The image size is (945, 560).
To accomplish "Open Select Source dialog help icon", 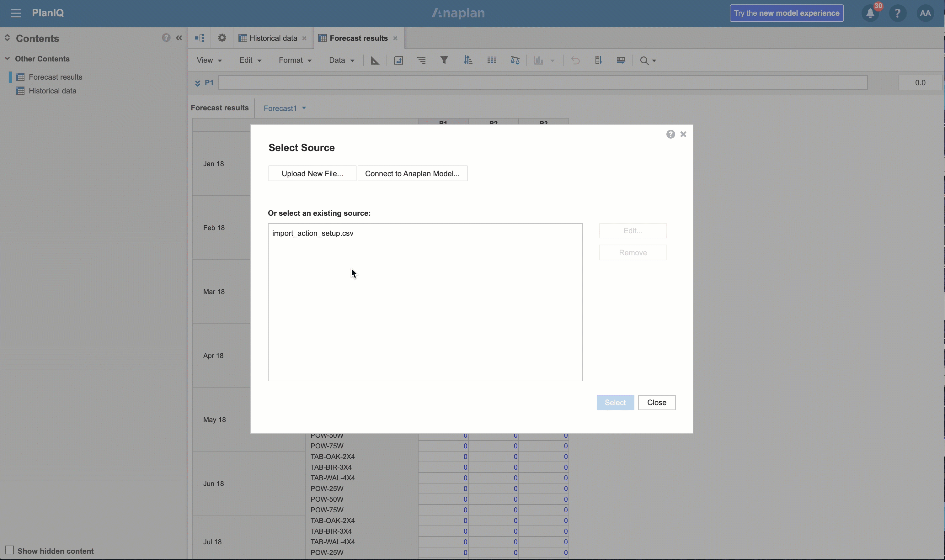I will [x=670, y=134].
